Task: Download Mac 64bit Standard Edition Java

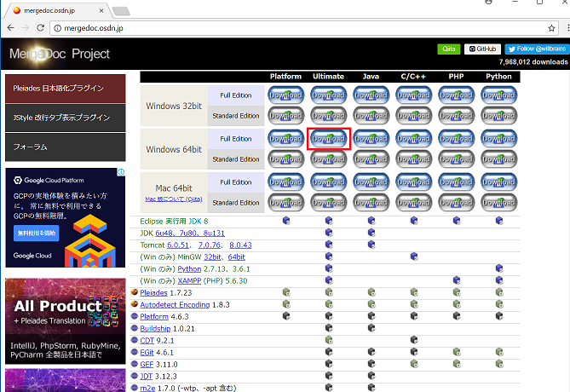Action: (371, 203)
